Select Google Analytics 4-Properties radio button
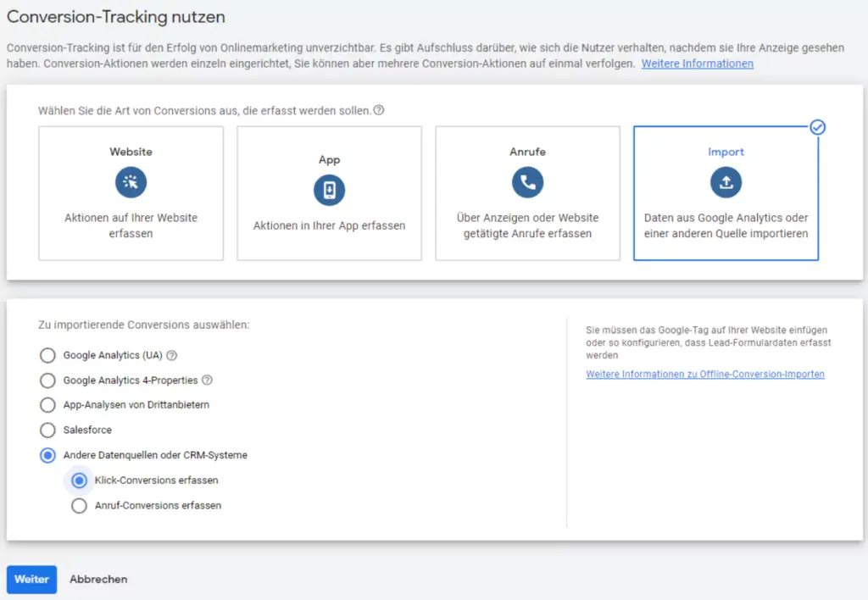Screen dimensions: 868x600 click(47, 381)
